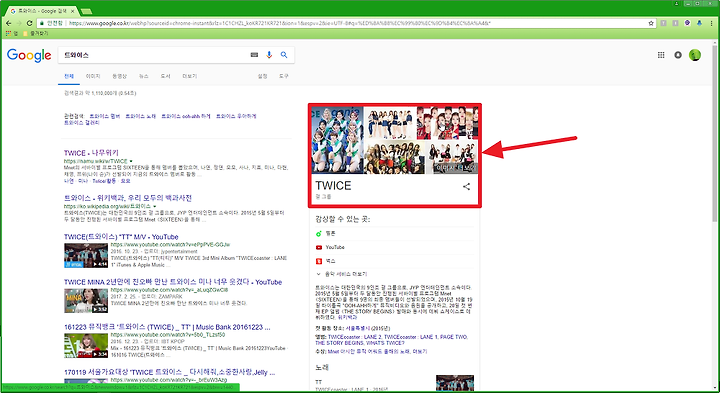720x393 pixels.
Task: Click related search '트와이스 노래'
Action: (141, 116)
